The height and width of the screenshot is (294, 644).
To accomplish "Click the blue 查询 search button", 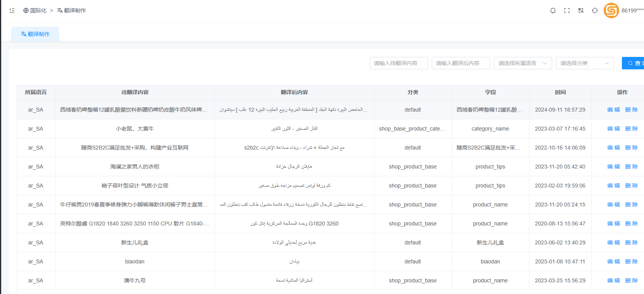I will [634, 63].
